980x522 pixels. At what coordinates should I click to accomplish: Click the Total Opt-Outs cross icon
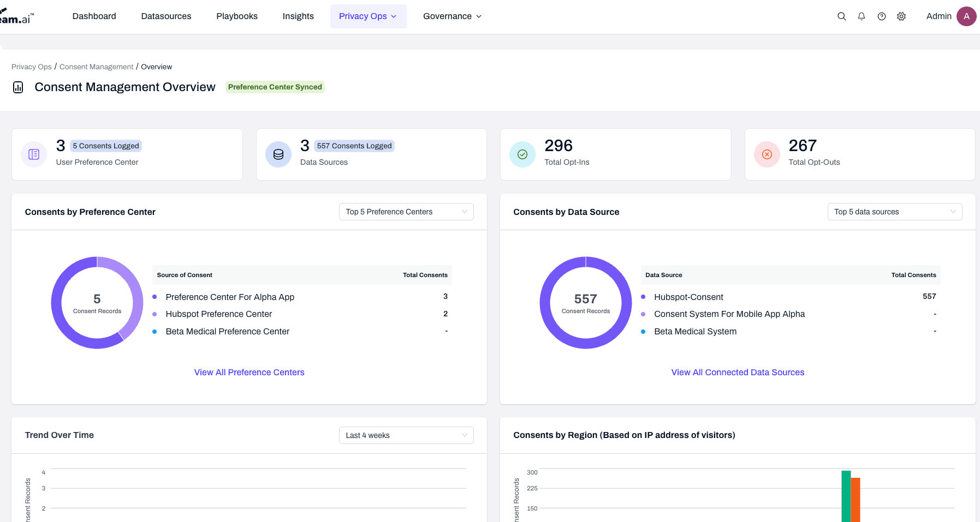(x=767, y=154)
